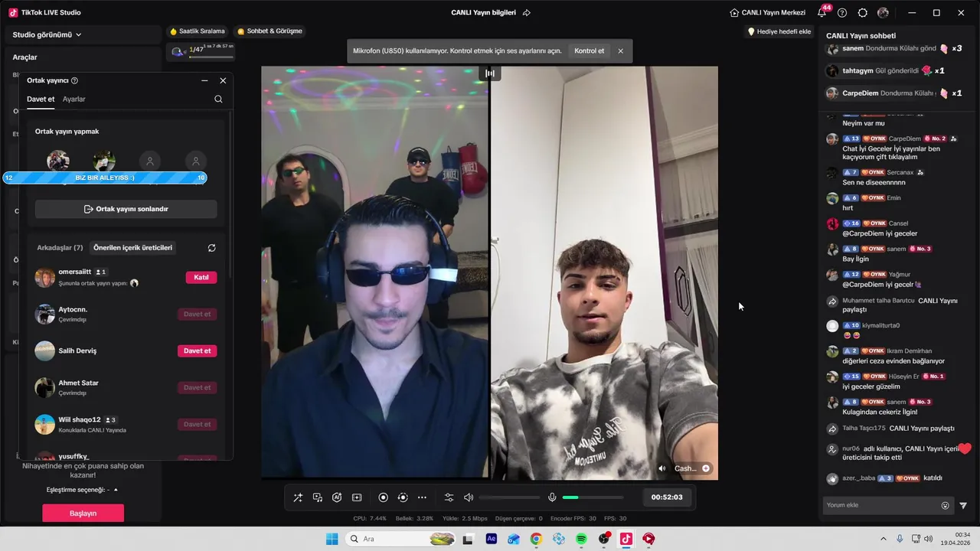Click Ortak yayını sonlandır button
Viewport: 980px width, 551px height.
pos(126,209)
